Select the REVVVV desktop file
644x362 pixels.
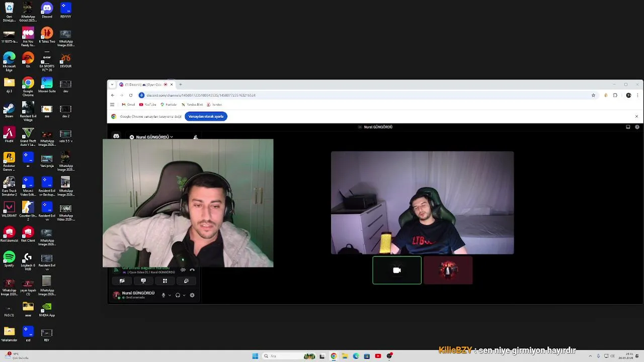click(65, 11)
